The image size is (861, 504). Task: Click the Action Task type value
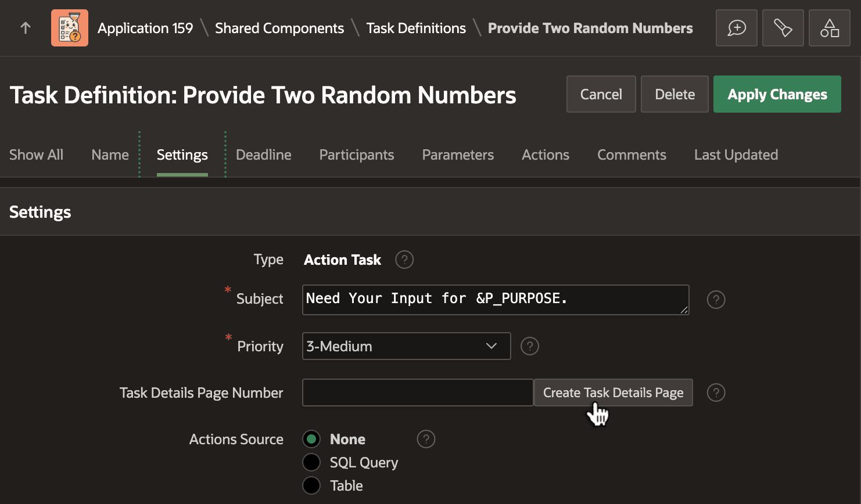click(x=343, y=260)
